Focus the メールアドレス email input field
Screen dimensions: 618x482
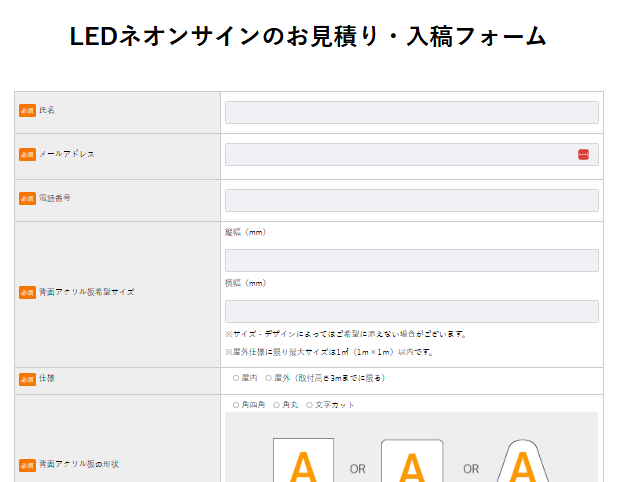pos(400,154)
